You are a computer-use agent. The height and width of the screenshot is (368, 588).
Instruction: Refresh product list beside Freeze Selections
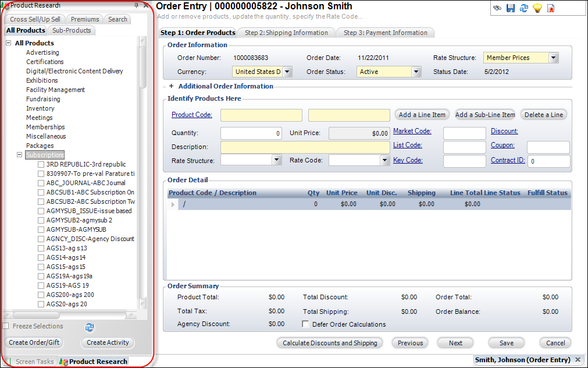pos(90,327)
